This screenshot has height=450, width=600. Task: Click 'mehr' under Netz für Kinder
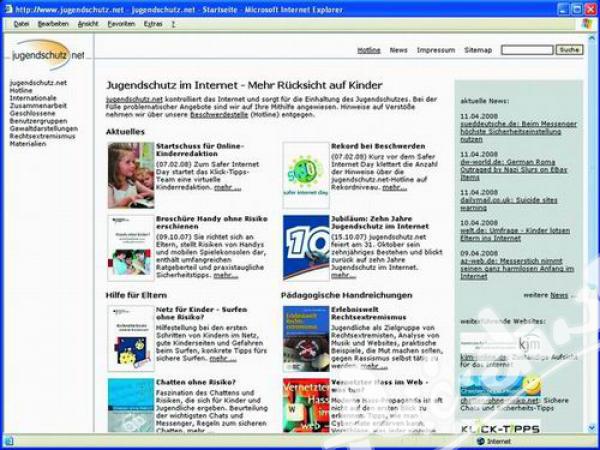223,359
